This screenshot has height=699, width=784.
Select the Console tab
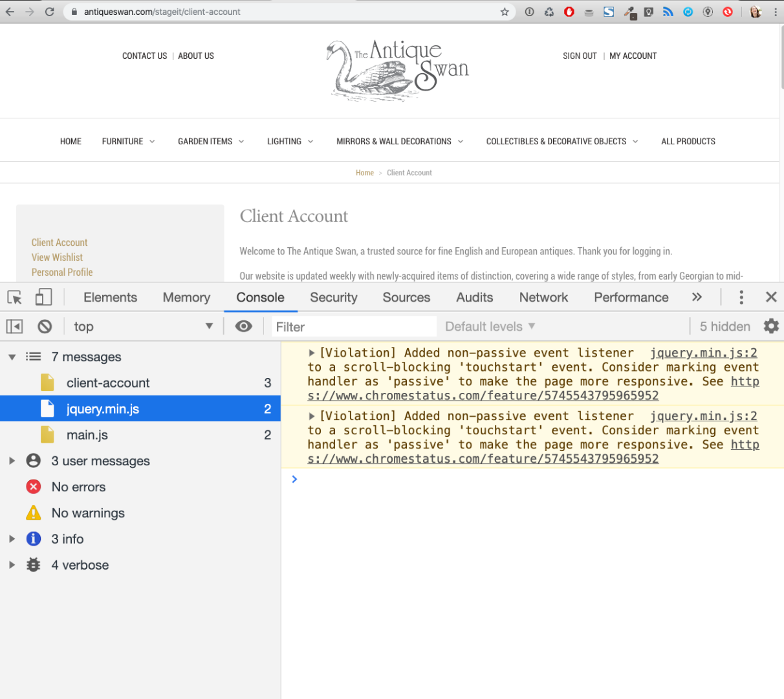(x=260, y=297)
